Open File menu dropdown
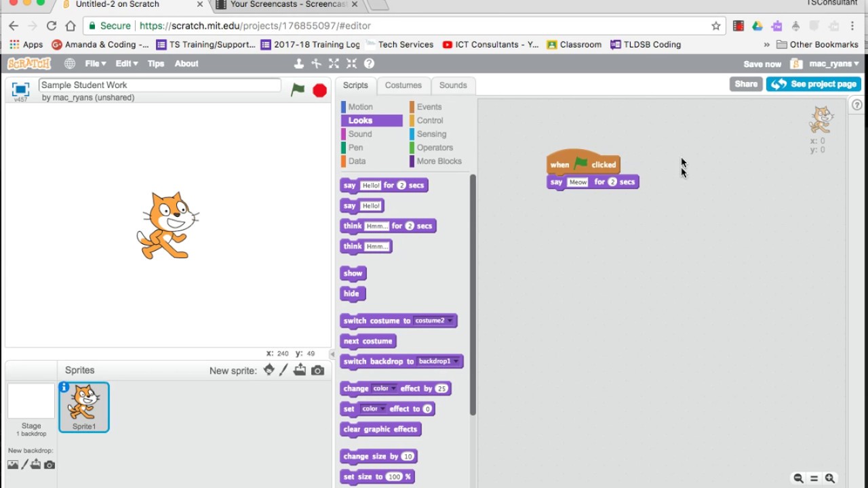868x488 pixels. (96, 64)
